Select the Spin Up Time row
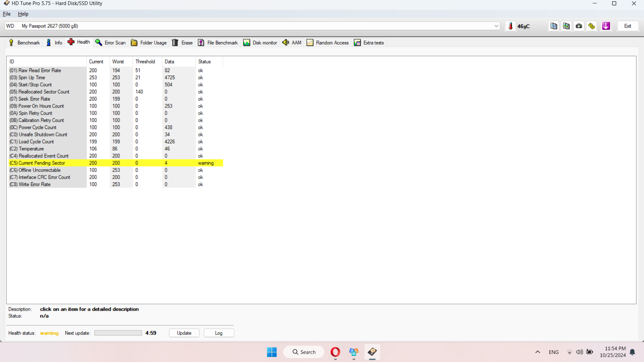Image resolution: width=644 pixels, height=362 pixels. [x=116, y=77]
